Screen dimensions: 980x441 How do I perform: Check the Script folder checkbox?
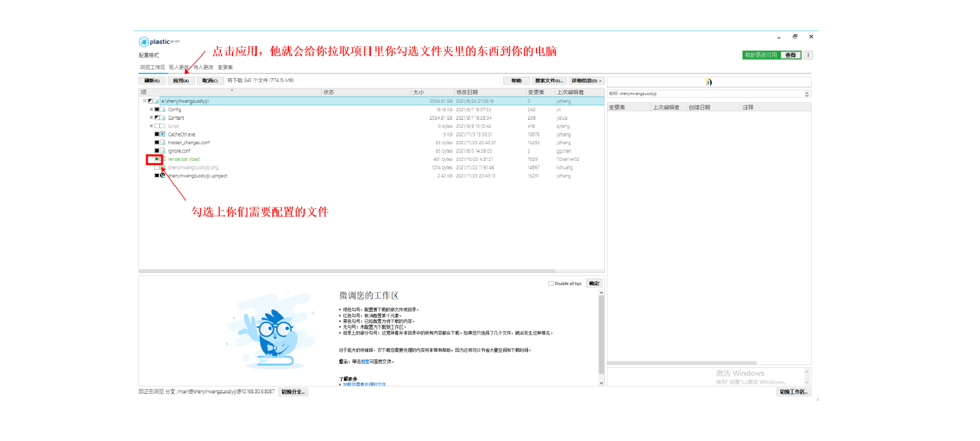click(x=157, y=126)
